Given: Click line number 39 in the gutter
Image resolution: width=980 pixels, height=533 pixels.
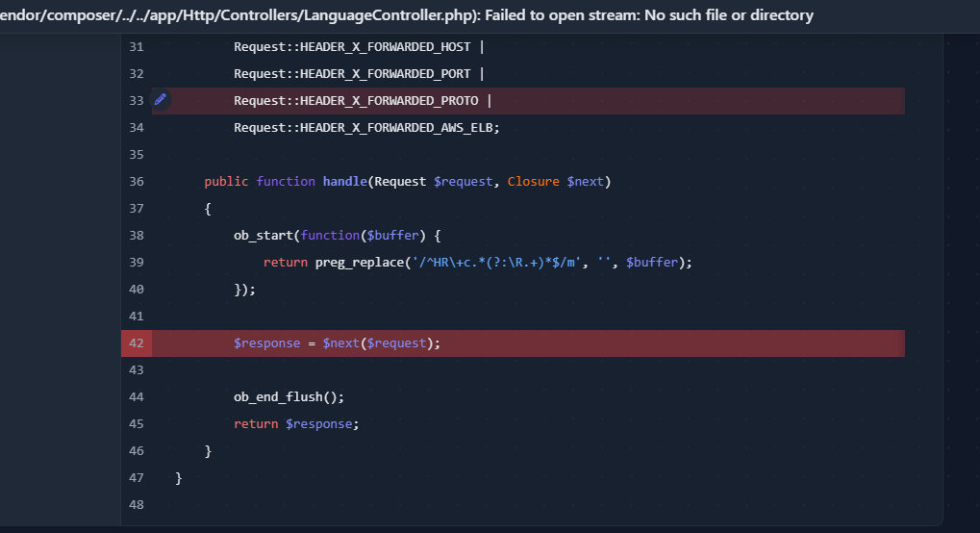Looking at the screenshot, I should point(136,262).
